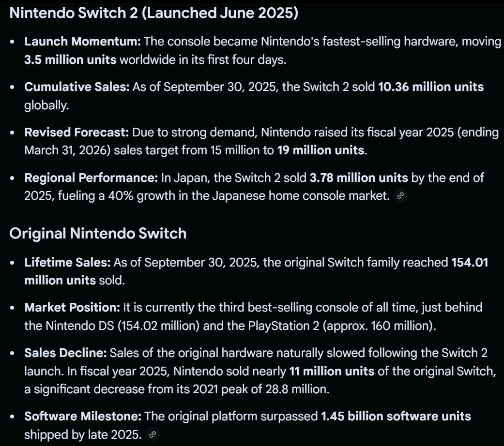
Task: Click the bold Cumulative Sales label
Action: pyautogui.click(x=77, y=87)
